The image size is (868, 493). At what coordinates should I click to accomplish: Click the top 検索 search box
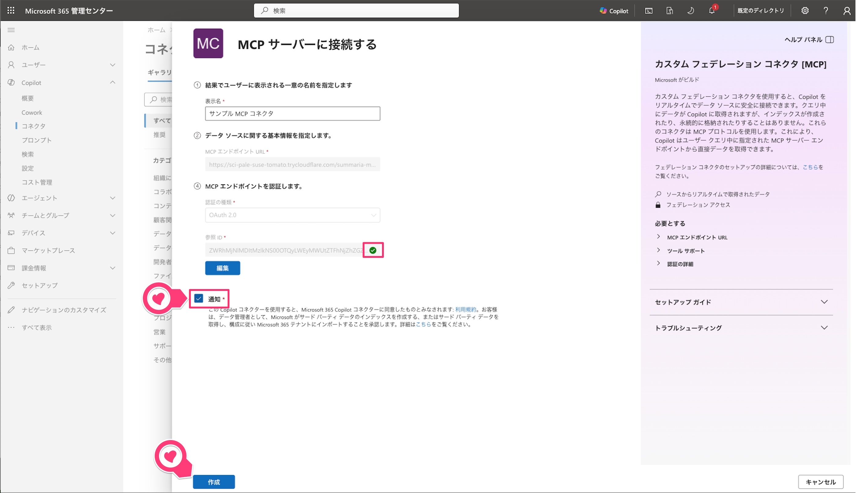pyautogui.click(x=356, y=10)
